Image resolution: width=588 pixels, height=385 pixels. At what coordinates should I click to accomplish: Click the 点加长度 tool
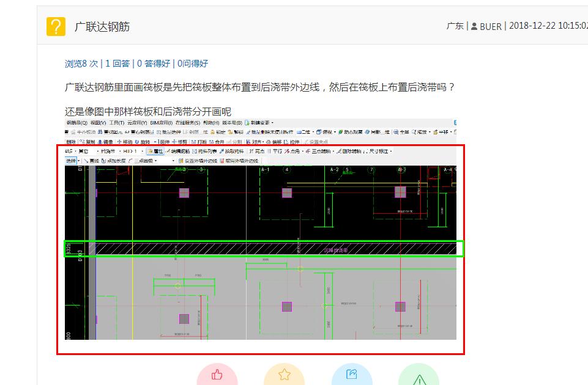coord(114,161)
